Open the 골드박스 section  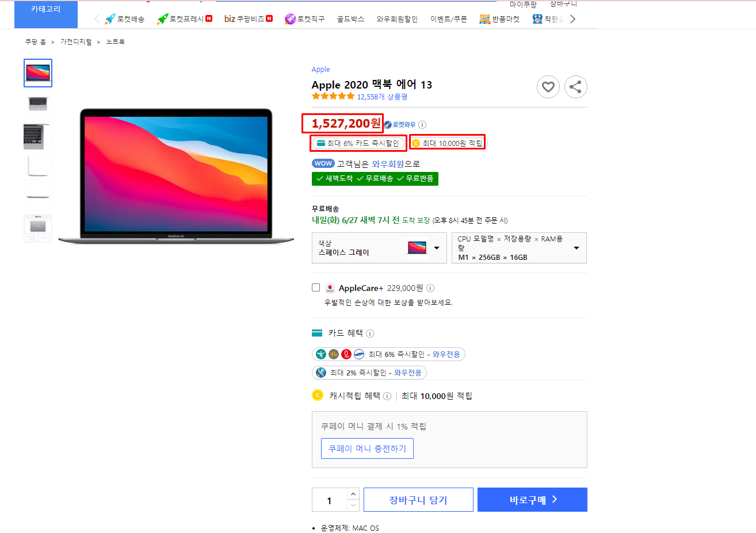click(x=350, y=19)
